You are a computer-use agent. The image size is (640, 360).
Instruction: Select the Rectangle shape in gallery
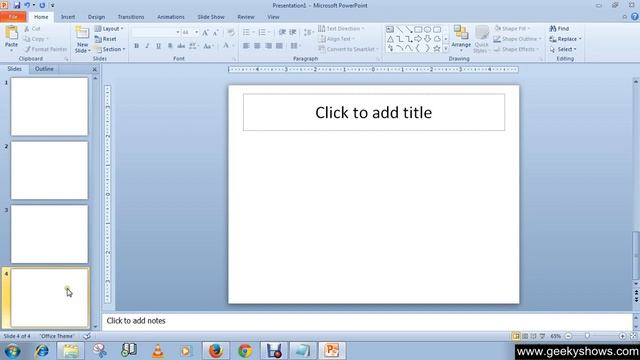pyautogui.click(x=418, y=29)
